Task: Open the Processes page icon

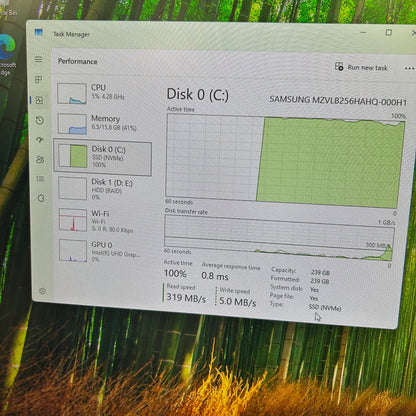Action: click(38, 79)
